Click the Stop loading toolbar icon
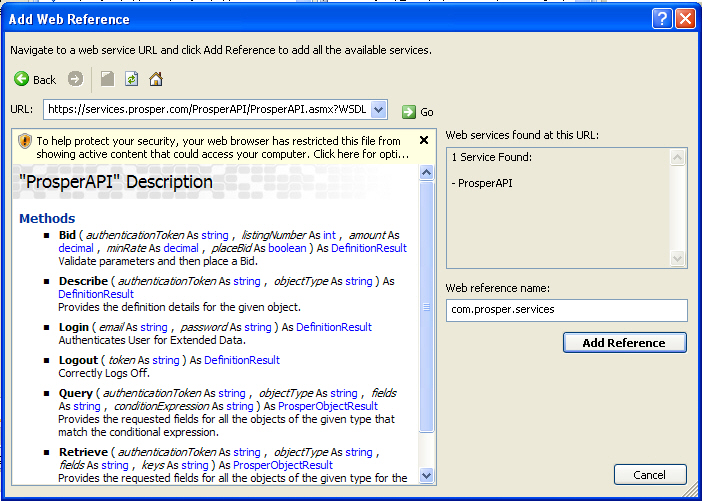The width and height of the screenshot is (702, 501). click(107, 79)
